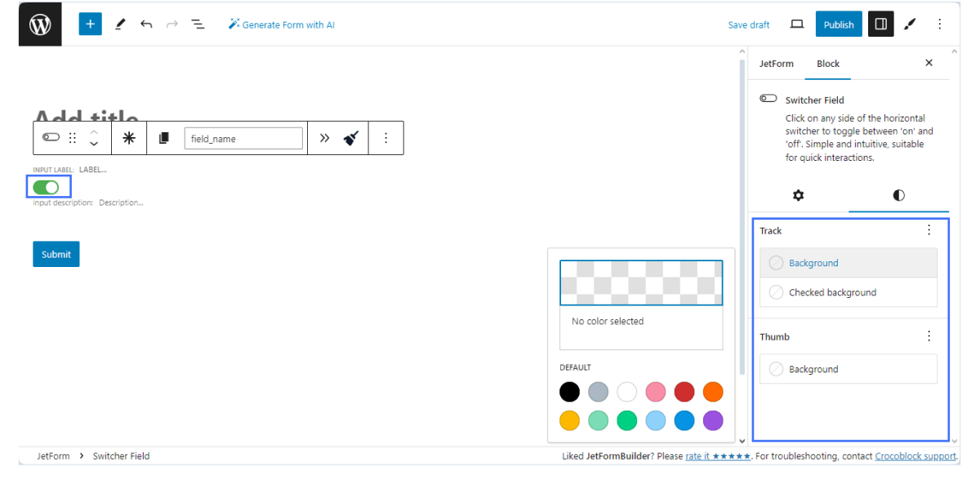Click the undo arrow icon
The image size is (980, 485).
pyautogui.click(x=146, y=24)
